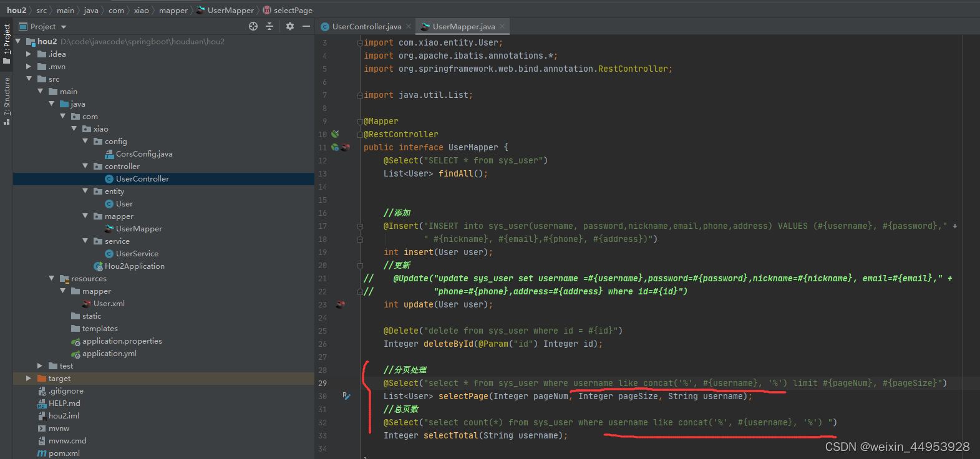
Task: Click the selectTotal method name
Action: coord(451,435)
